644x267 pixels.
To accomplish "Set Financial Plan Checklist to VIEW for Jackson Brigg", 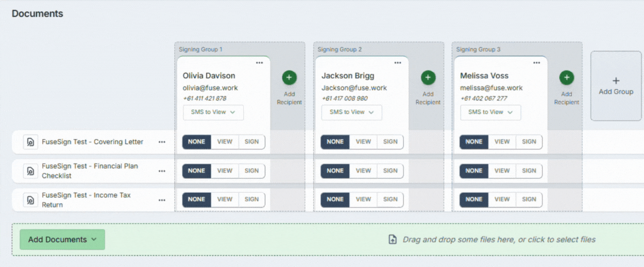I will point(363,171).
